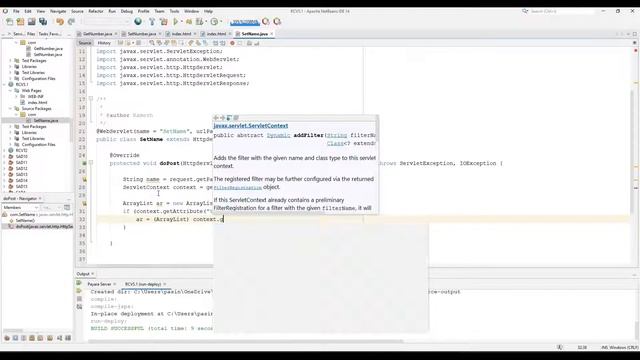Click the New Project toolbar icon
Image resolution: width=640 pixels, height=360 pixels.
pyautogui.click(x=20, y=22)
